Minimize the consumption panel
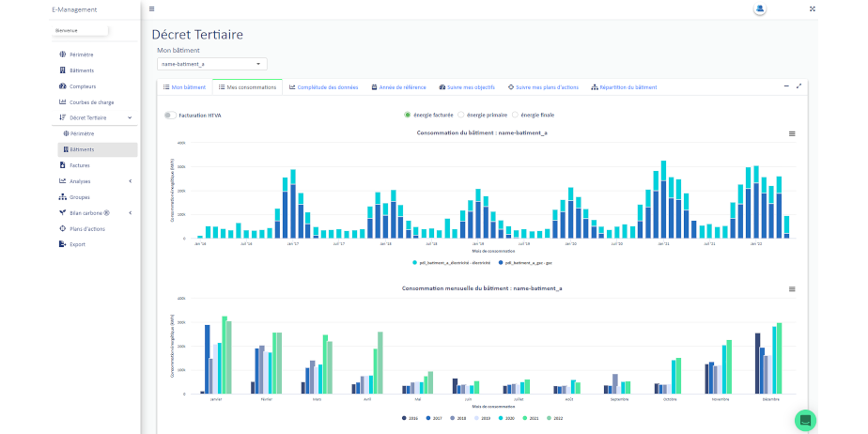 pyautogui.click(x=785, y=85)
